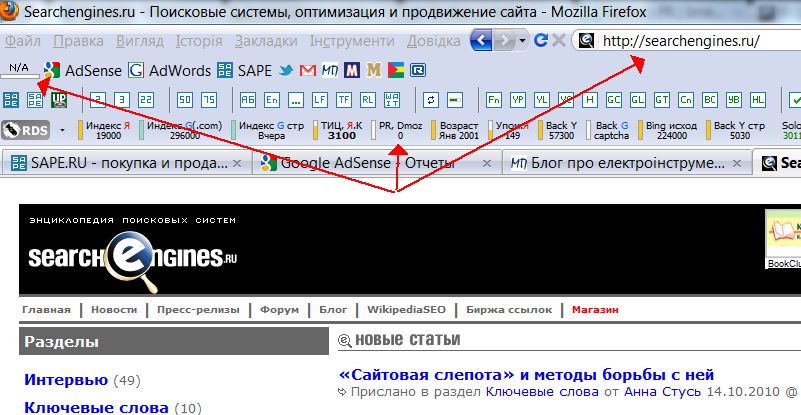Click the blue square M bookmark icon
Screen dimensions: 801x415
pos(352,71)
